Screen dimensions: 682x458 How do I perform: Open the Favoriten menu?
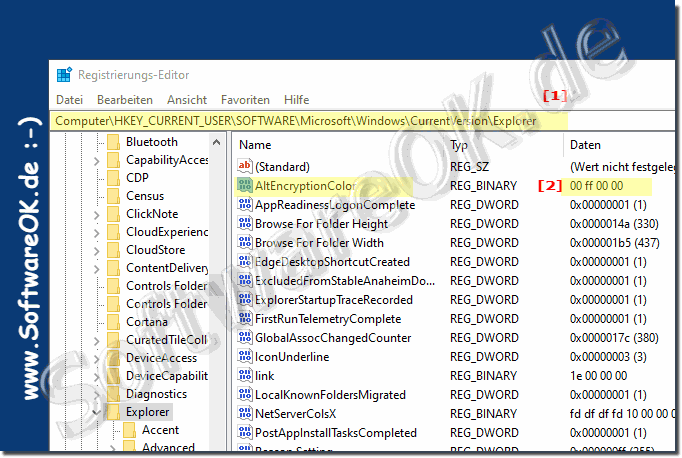(245, 100)
